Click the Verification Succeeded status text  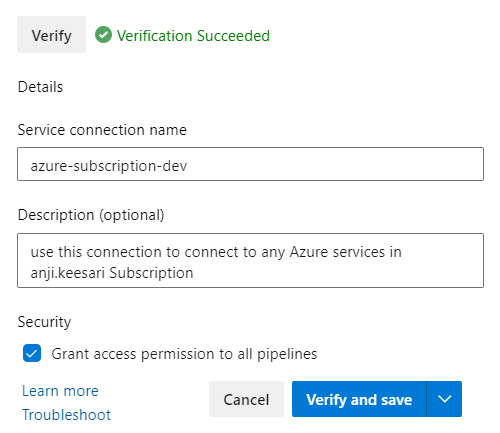tap(193, 35)
